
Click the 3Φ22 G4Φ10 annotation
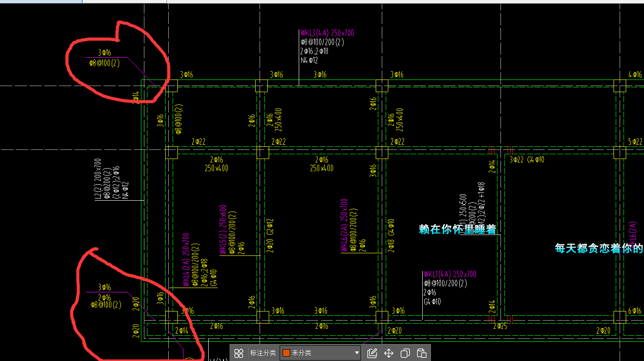point(527,160)
